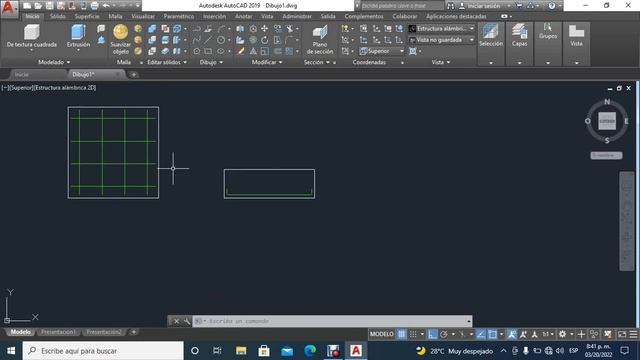
Task: Open the AutoCAD application menu (red A logo)
Action: tap(8, 8)
